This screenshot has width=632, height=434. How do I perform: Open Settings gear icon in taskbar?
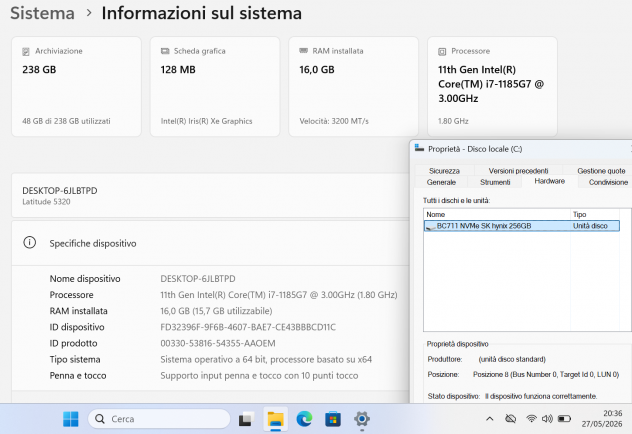pyautogui.click(x=362, y=419)
